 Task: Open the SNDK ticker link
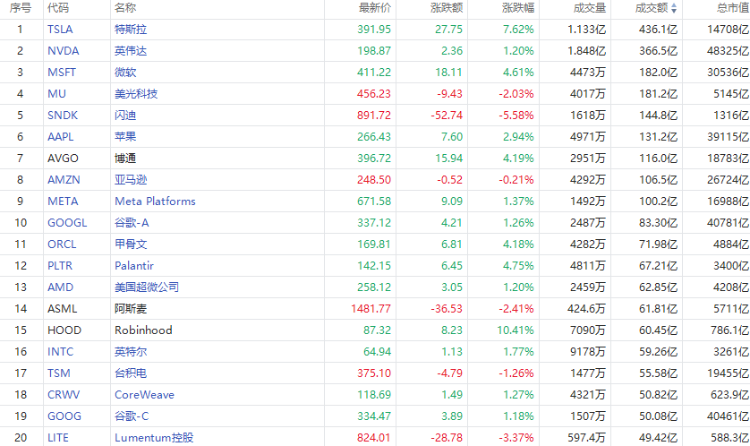point(62,115)
